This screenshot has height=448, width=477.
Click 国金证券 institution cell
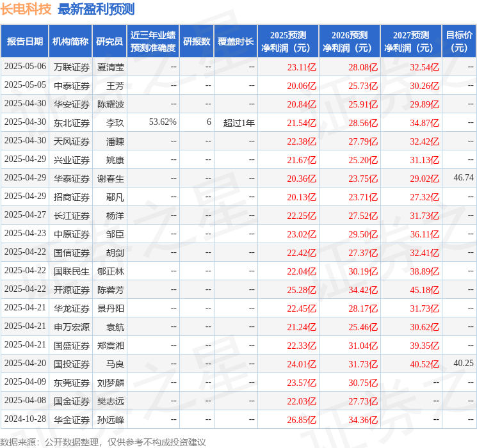click(72, 401)
